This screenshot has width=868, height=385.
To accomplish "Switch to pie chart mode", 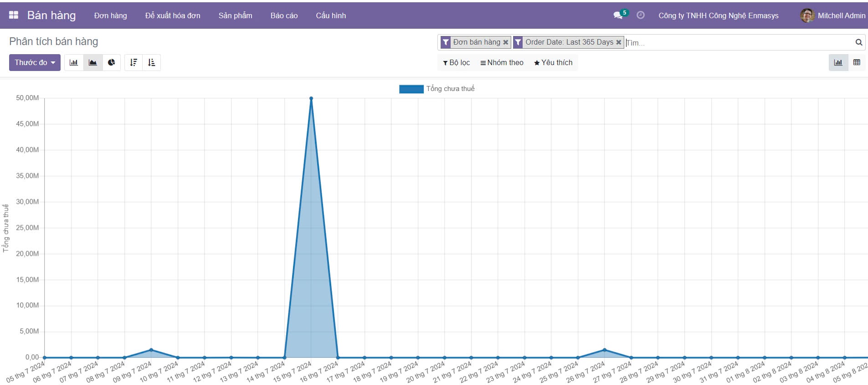I will tap(112, 62).
